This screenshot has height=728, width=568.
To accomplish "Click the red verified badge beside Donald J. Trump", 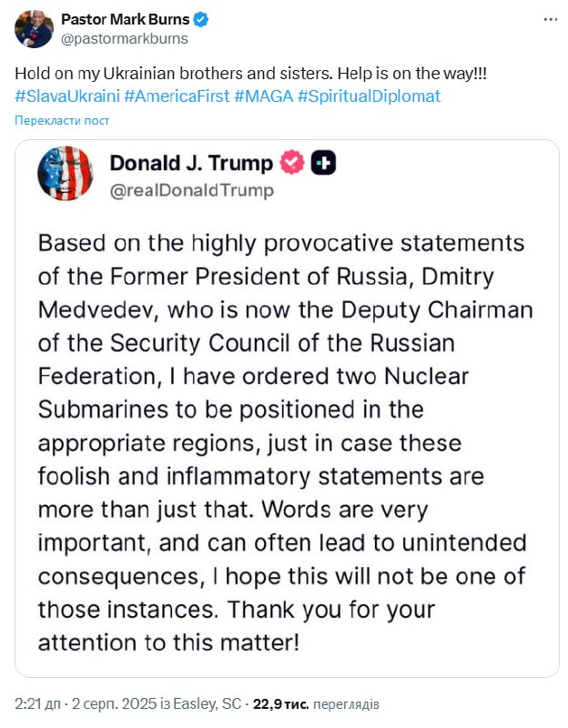I will [x=291, y=163].
